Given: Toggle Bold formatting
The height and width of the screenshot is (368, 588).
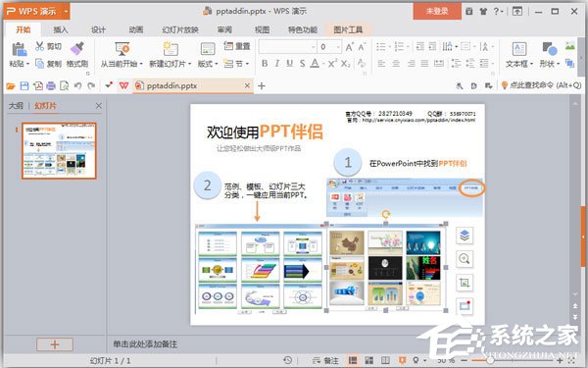Looking at the screenshot, I should (x=265, y=64).
